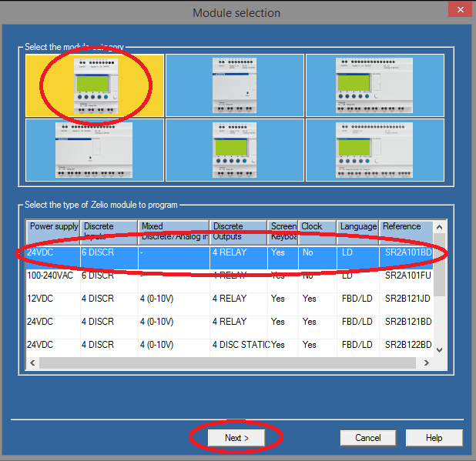Click the Mixed Discrete/Analog column header
The width and height of the screenshot is (476, 461).
(x=173, y=232)
